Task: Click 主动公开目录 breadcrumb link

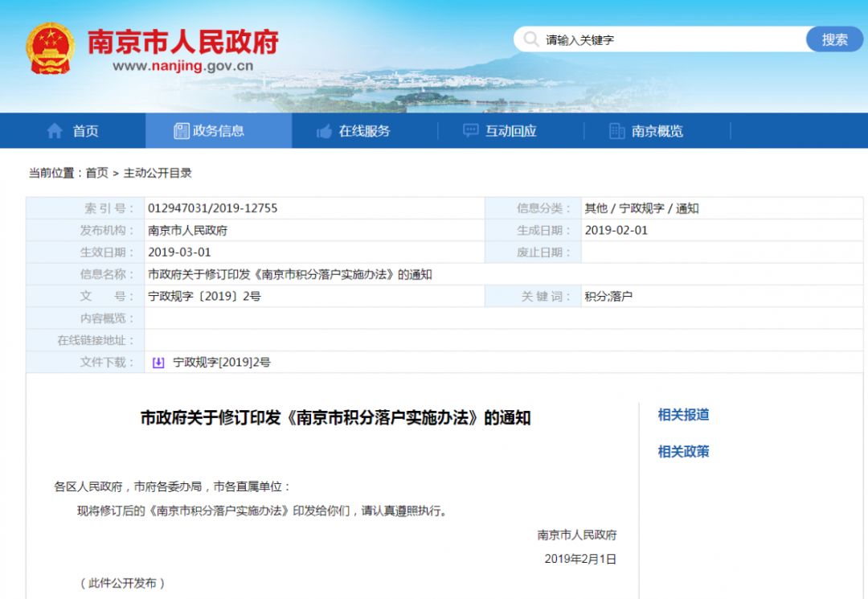Action: pyautogui.click(x=158, y=173)
